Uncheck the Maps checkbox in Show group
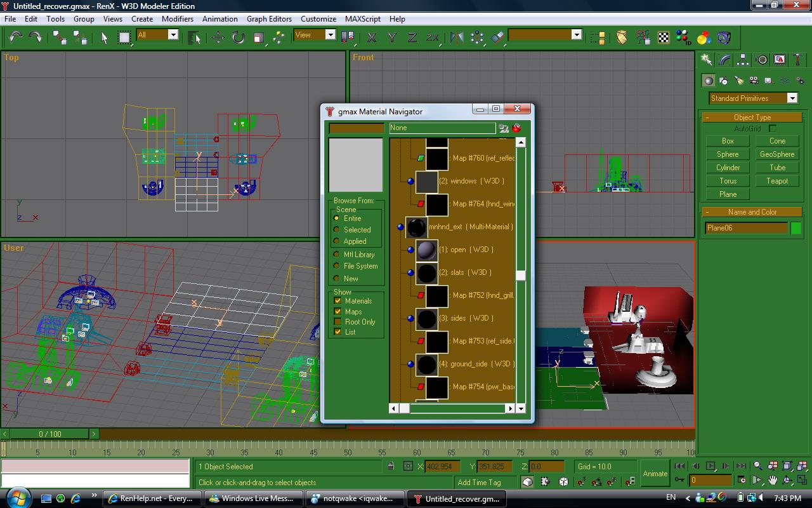 (337, 311)
